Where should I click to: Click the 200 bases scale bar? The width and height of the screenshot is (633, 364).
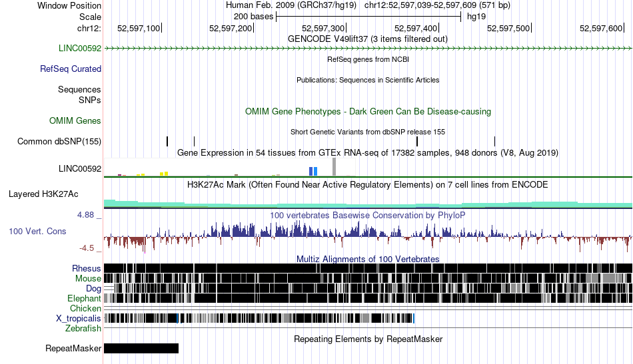click(x=368, y=17)
